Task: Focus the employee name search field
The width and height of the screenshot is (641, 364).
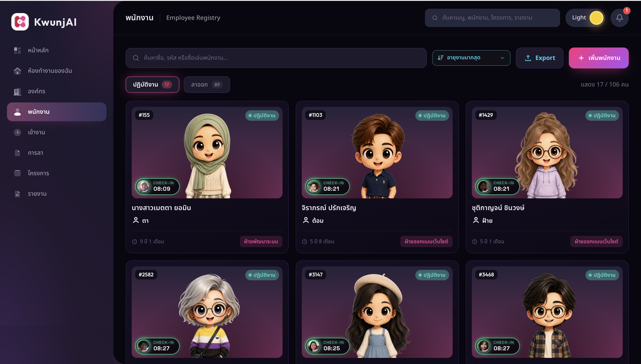Action: (x=276, y=58)
